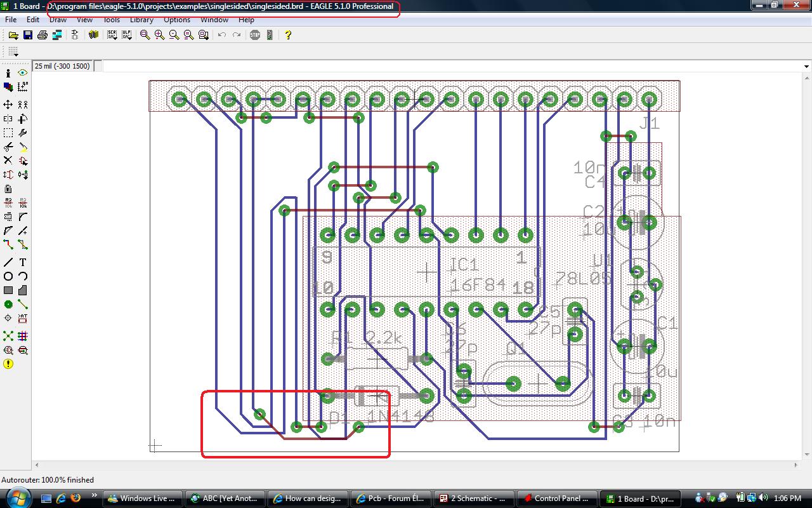This screenshot has width=812, height=508.
Task: Click the Use library books icon
Action: point(94,35)
